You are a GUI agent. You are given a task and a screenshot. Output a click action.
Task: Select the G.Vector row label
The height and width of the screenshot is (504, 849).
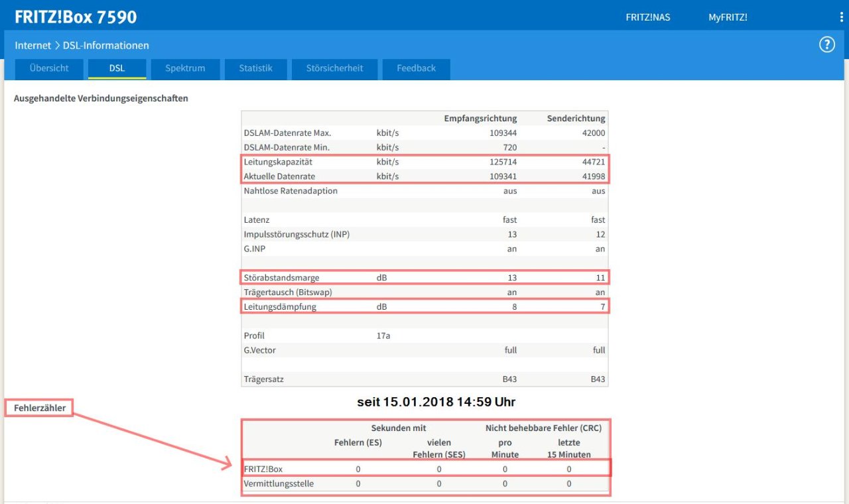point(259,350)
